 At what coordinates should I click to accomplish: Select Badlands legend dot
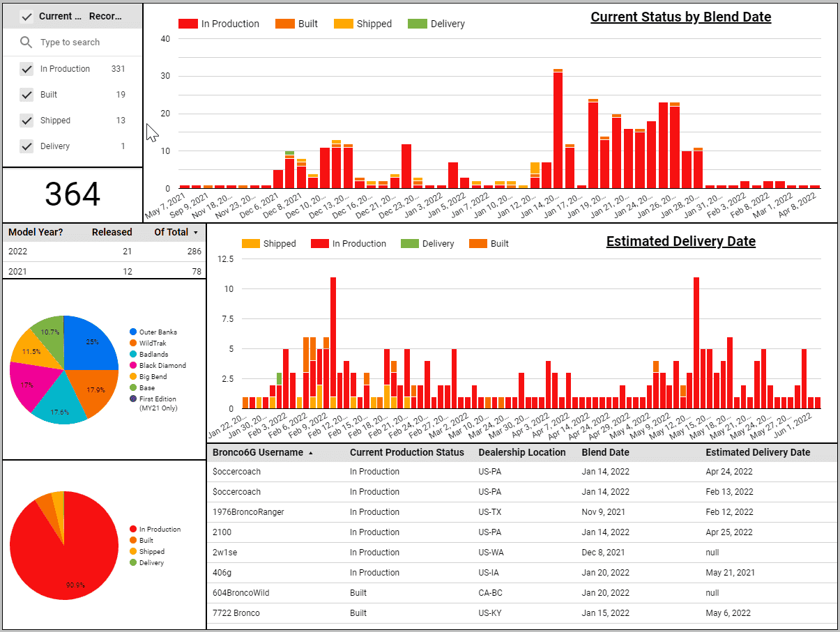(x=132, y=355)
